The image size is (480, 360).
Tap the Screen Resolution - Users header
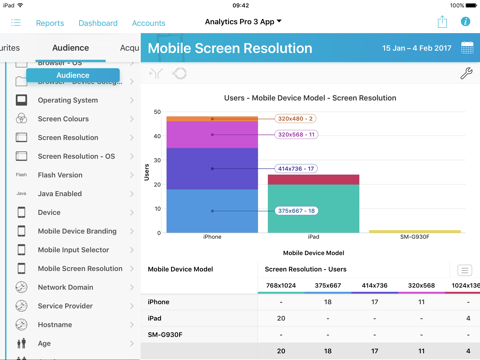[305, 269]
